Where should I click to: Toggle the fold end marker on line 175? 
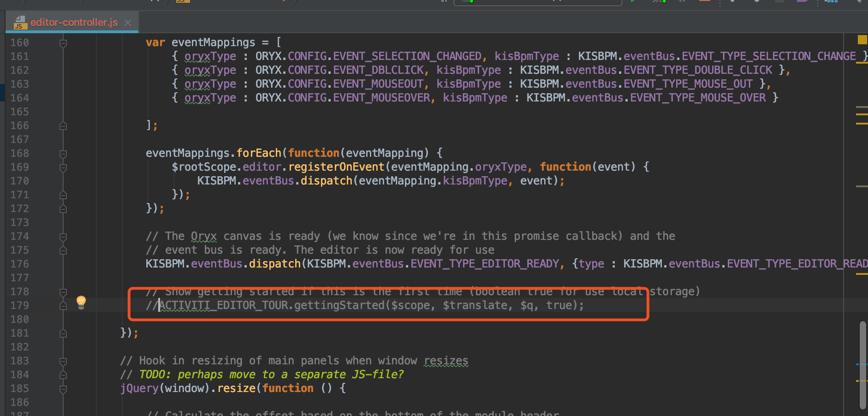[x=63, y=250]
